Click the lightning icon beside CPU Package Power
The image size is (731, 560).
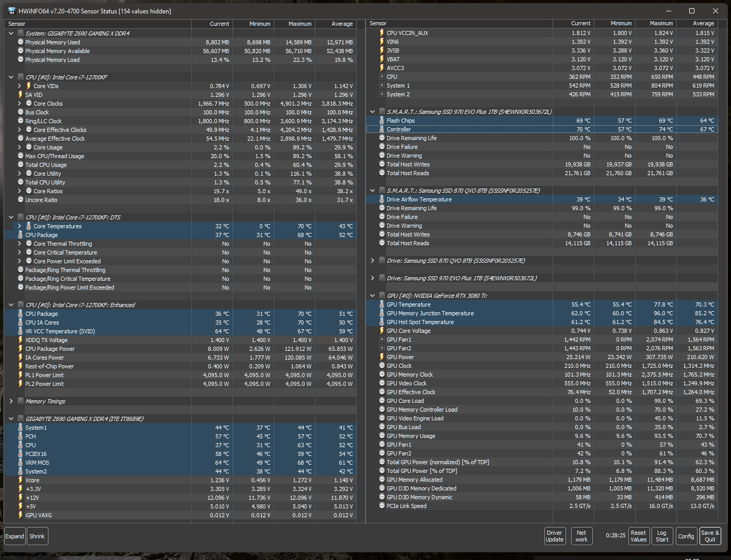click(x=21, y=349)
